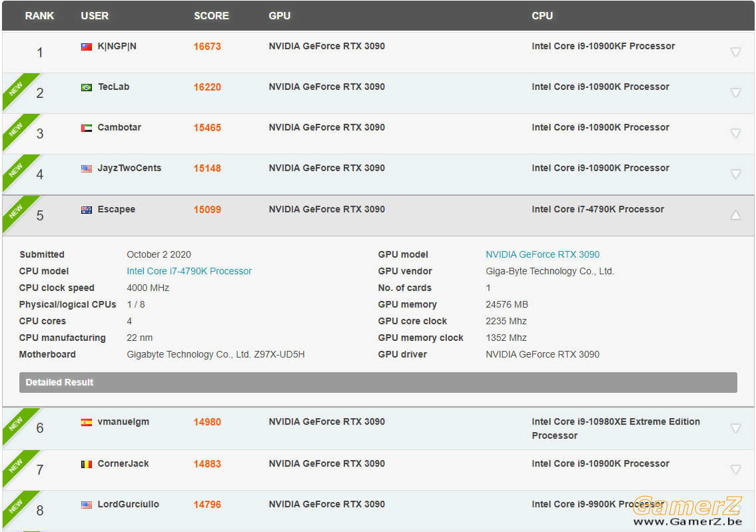Click the score 16220
The image size is (756, 532).
tap(207, 87)
